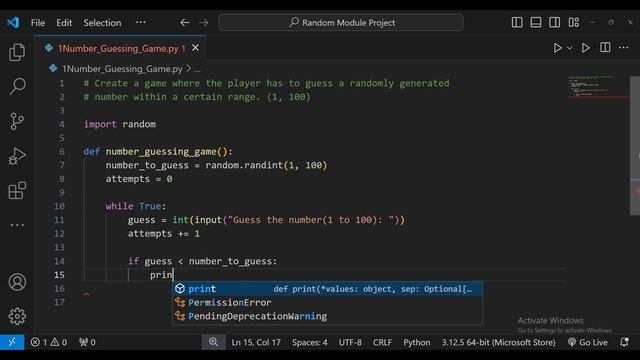Viewport: 640px width, 360px height.
Task: Click the editor vertical scrollbar
Action: (635, 145)
